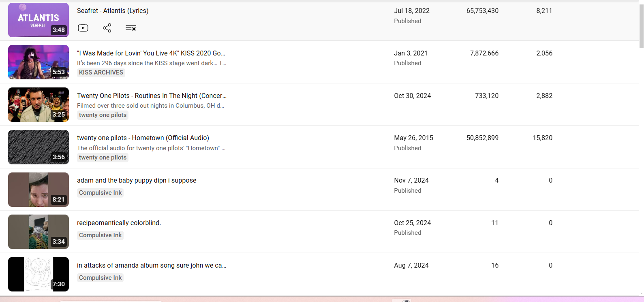Click the view count 733,120
This screenshot has width=644, height=302.
(487, 96)
